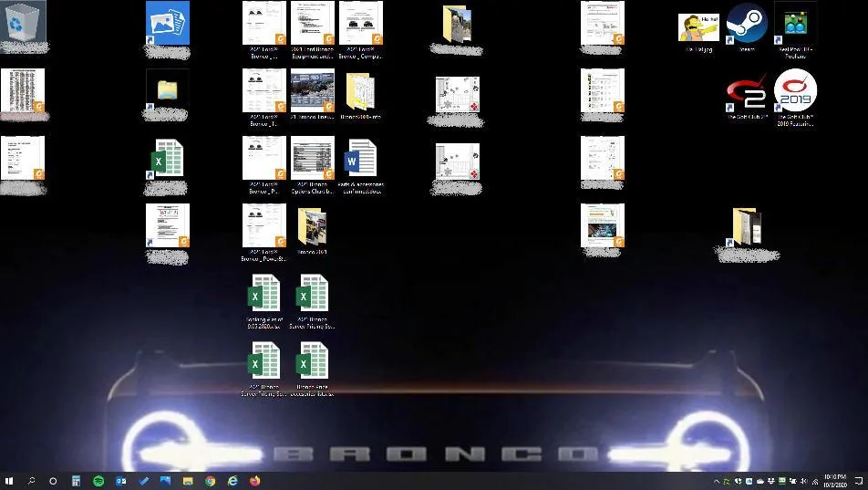This screenshot has width=868, height=490.
Task: Select the blue photo documents shortcut icon
Action: pyautogui.click(x=167, y=24)
